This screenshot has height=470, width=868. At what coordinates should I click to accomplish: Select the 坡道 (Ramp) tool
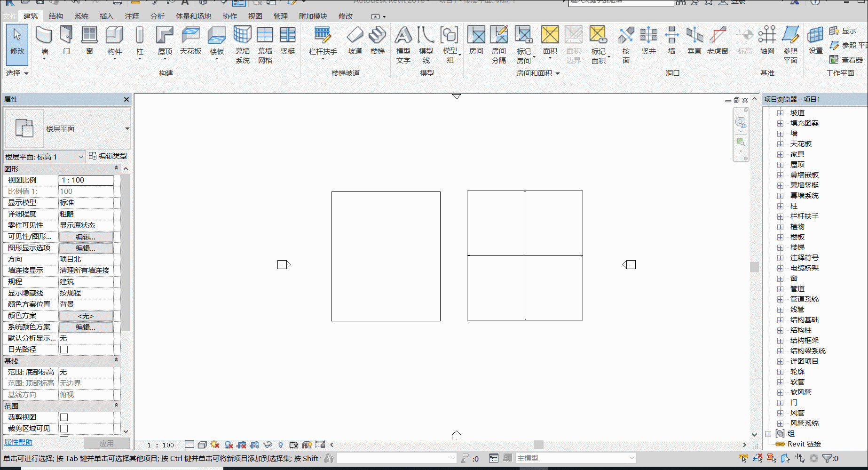click(355, 40)
